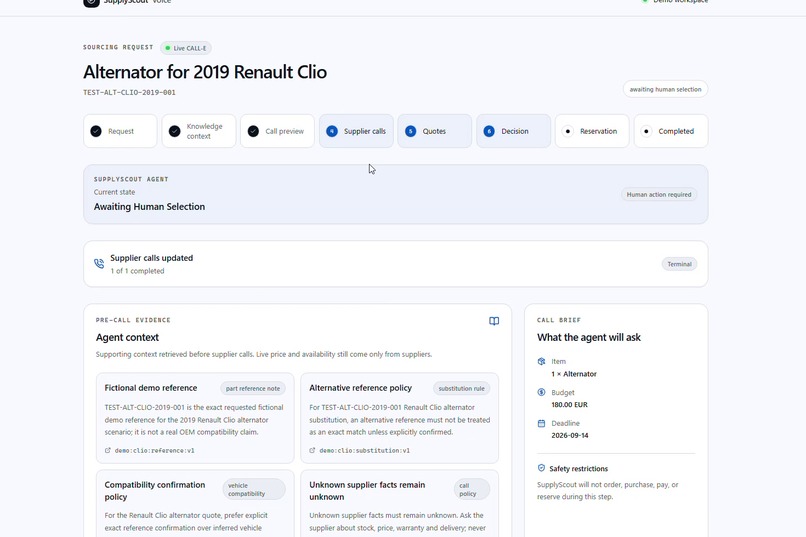Click the box icon next to Item
Viewport: 806px width, 537px height.
pyautogui.click(x=541, y=361)
